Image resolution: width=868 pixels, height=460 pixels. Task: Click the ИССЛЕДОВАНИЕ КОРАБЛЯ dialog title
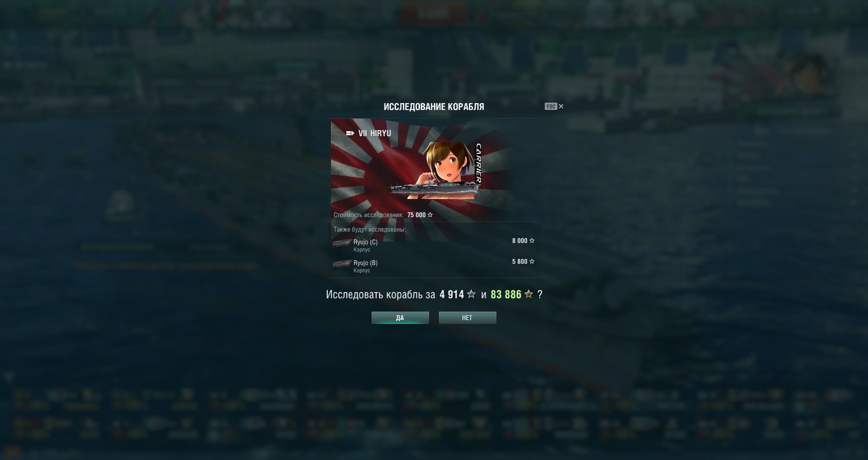(434, 107)
